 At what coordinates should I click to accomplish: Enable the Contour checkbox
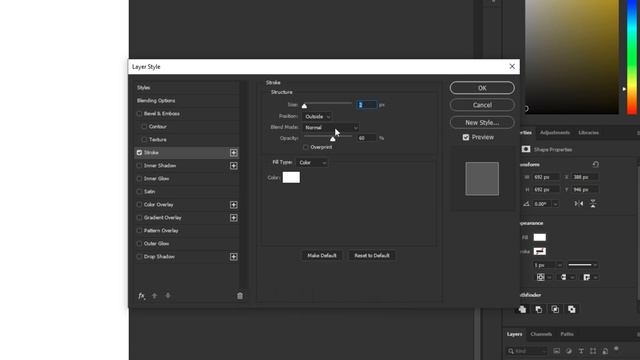pos(144,127)
